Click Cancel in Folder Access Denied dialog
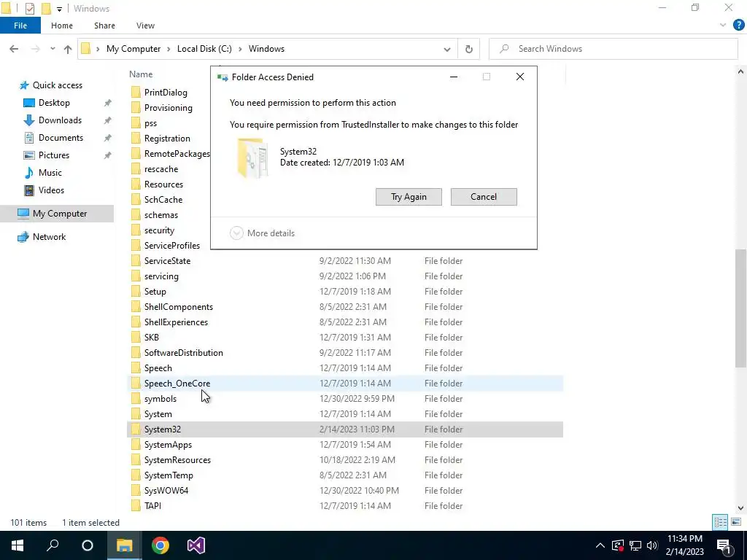Screen dimensions: 747x560 (484, 197)
